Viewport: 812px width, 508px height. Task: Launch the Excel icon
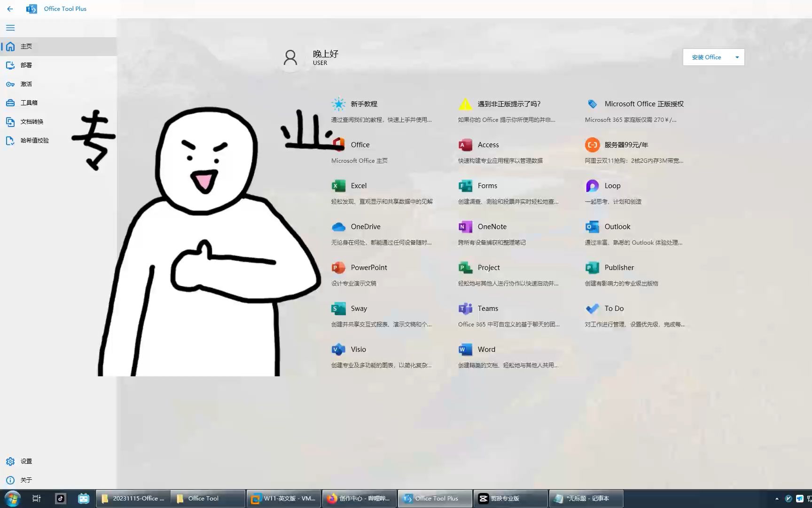tap(338, 186)
